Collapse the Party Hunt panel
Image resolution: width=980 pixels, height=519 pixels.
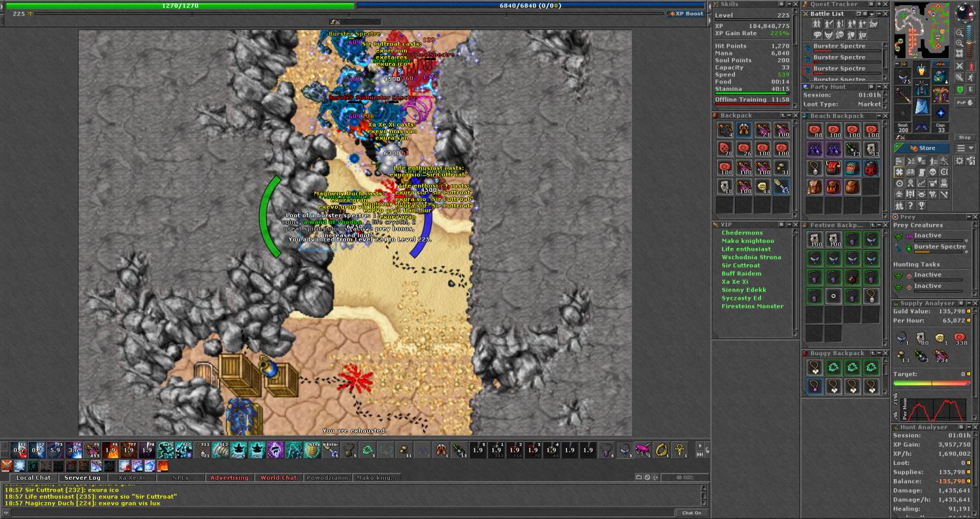879,86
